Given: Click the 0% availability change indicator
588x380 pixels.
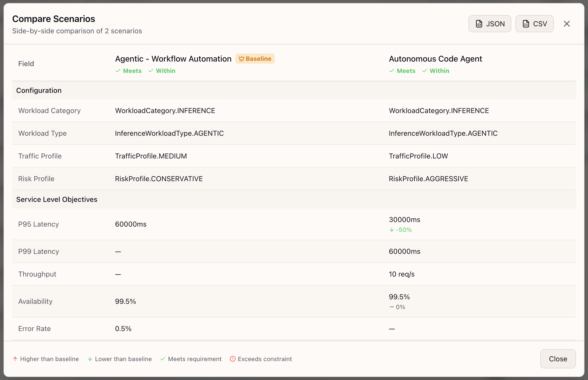Looking at the screenshot, I should [397, 307].
